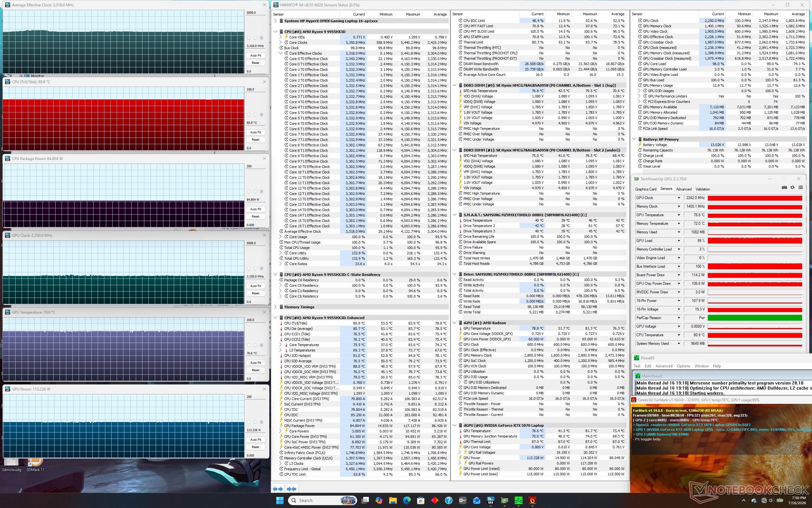Switch to GPU-Z Graphics Card tab
Image resolution: width=812 pixels, height=508 pixels.
click(x=645, y=189)
